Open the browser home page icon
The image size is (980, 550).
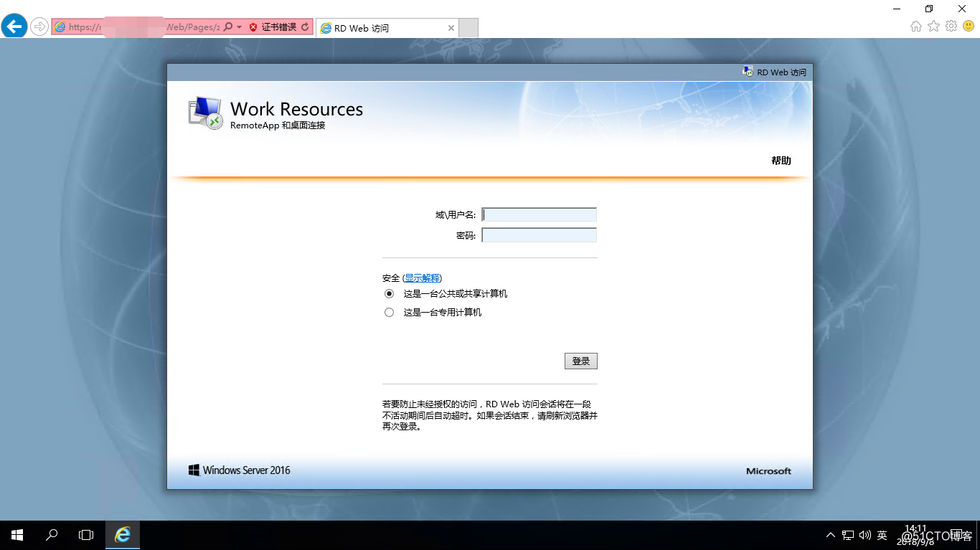pyautogui.click(x=916, y=27)
